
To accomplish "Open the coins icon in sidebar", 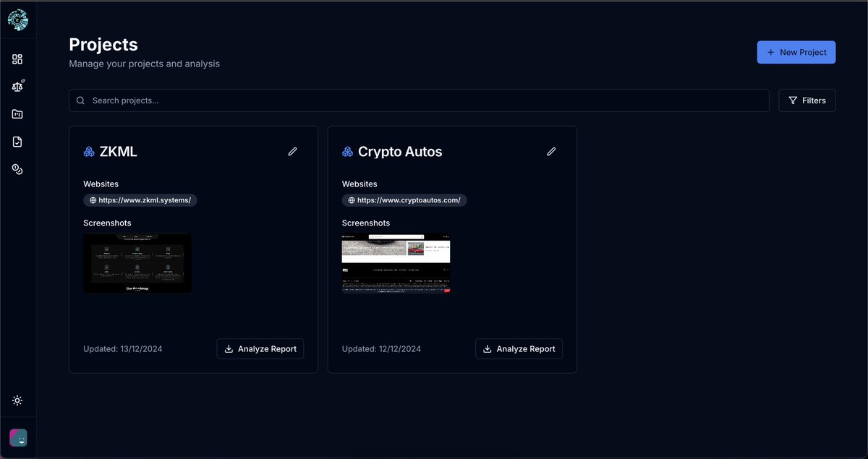I will point(17,169).
